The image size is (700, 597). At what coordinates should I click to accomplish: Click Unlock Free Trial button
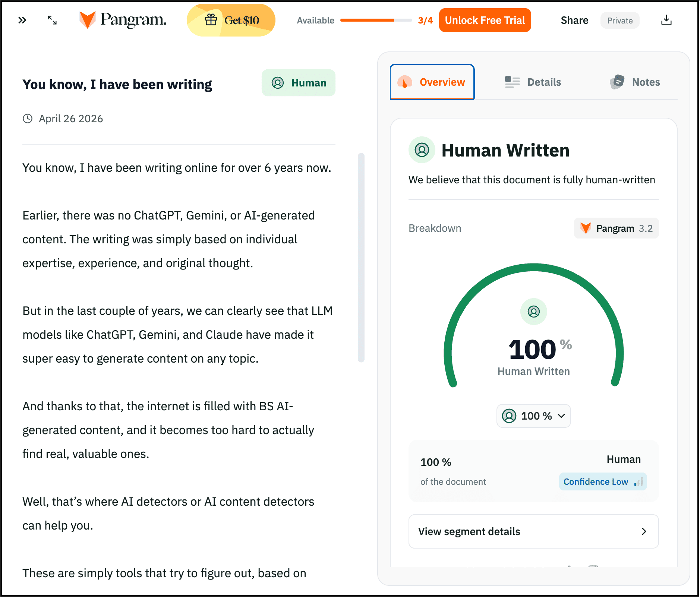[x=485, y=20]
